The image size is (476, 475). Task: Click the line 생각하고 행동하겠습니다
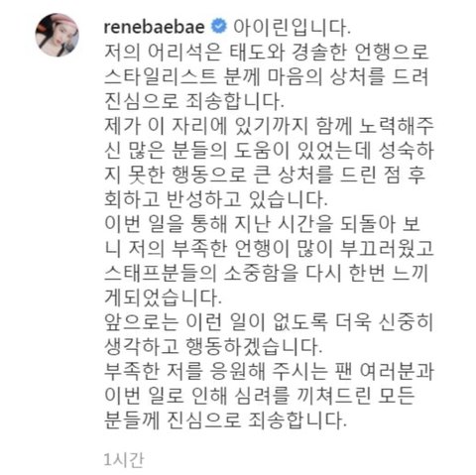(213, 347)
